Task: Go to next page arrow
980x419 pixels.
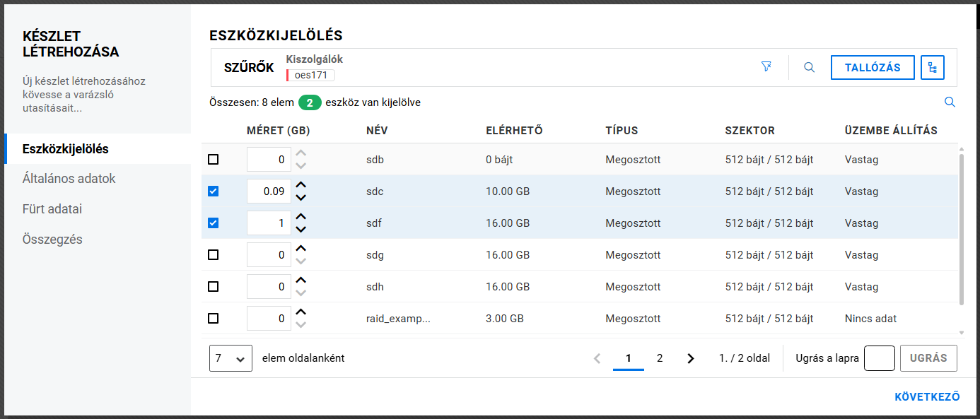Action: pos(691,358)
